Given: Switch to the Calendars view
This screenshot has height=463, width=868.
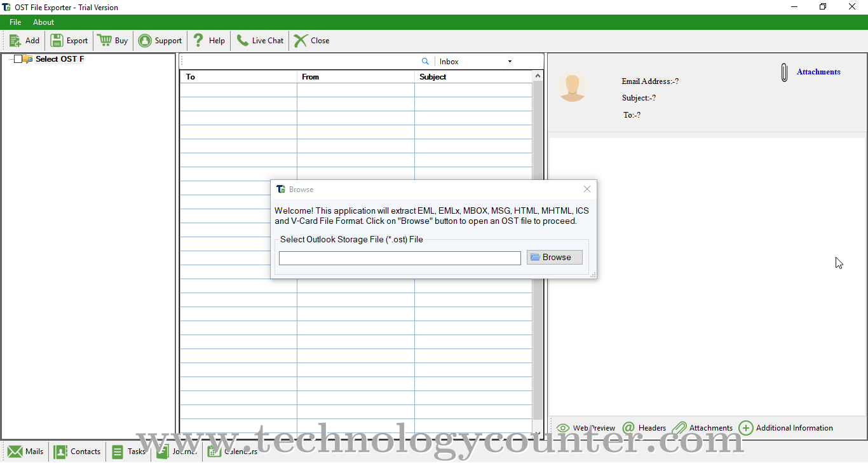Looking at the screenshot, I should 232,452.
